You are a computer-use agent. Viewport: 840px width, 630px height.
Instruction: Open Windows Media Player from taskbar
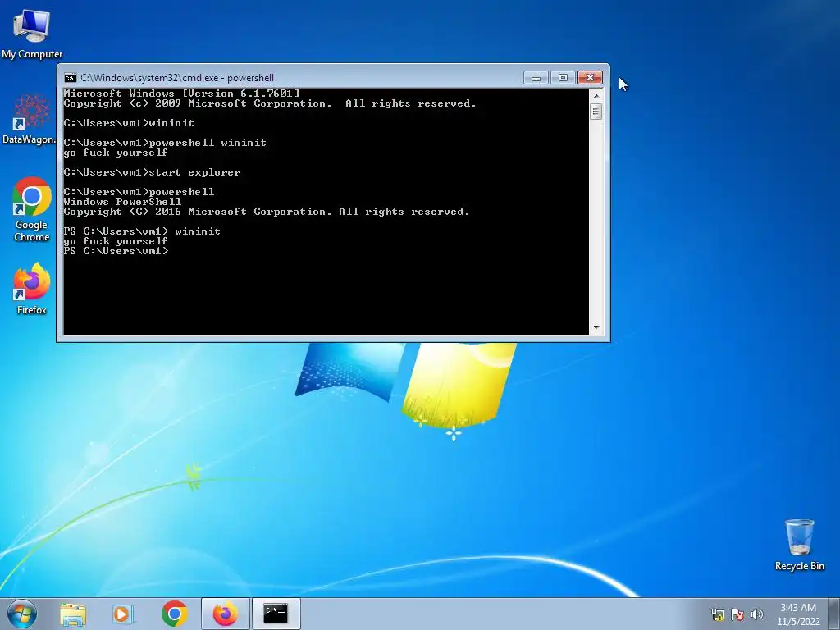click(122, 614)
